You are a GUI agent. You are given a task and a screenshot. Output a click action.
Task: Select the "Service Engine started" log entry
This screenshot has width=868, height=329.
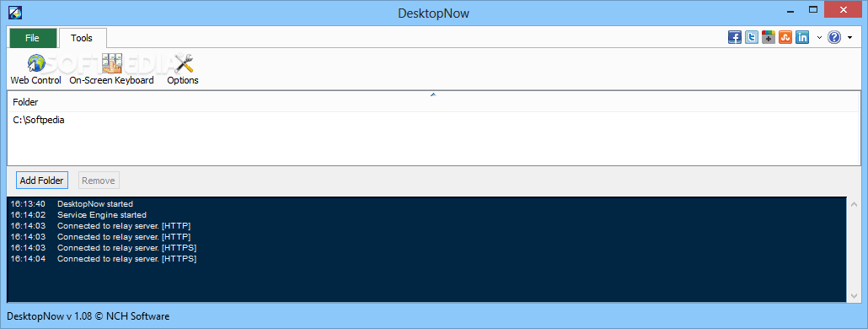(x=102, y=215)
